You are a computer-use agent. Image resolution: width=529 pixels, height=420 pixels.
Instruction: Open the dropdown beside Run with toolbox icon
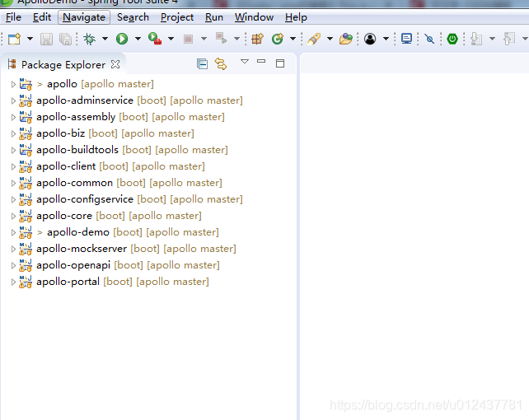pyautogui.click(x=171, y=39)
